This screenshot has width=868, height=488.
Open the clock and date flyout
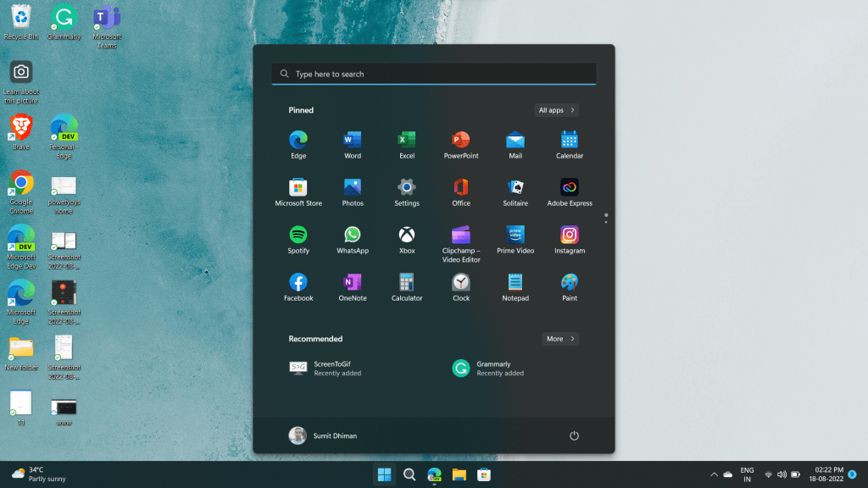[826, 474]
